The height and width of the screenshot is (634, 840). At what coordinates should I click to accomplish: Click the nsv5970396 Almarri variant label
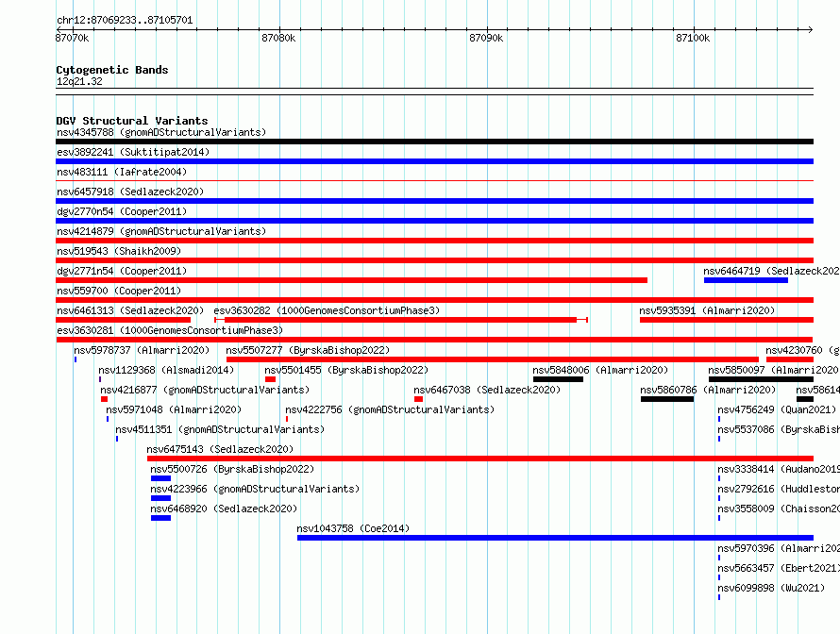tap(779, 548)
